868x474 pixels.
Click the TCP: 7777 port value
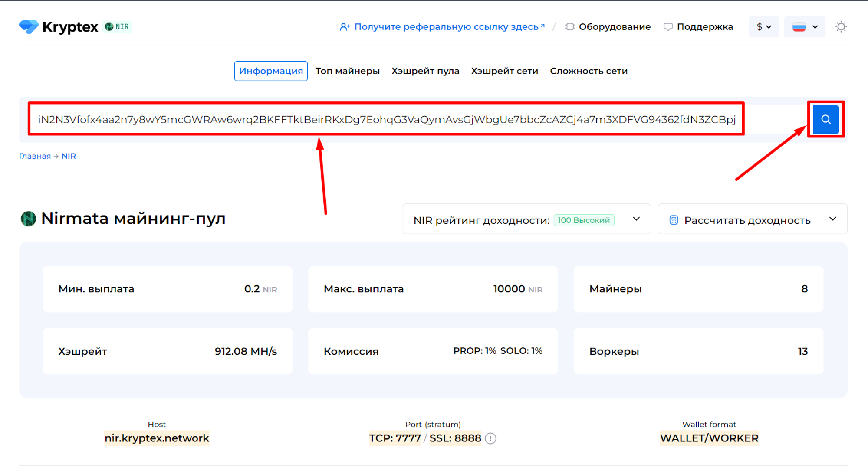pyautogui.click(x=395, y=438)
